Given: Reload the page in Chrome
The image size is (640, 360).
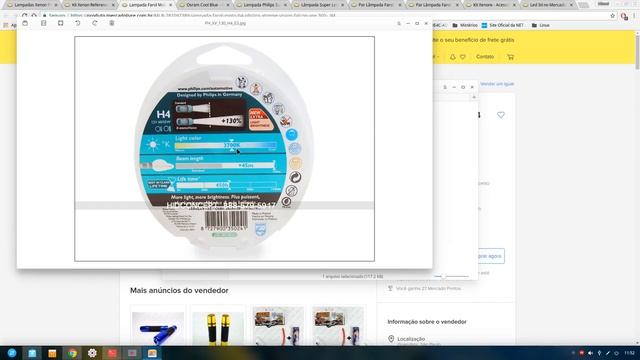Looking at the screenshot, I should (25, 16).
